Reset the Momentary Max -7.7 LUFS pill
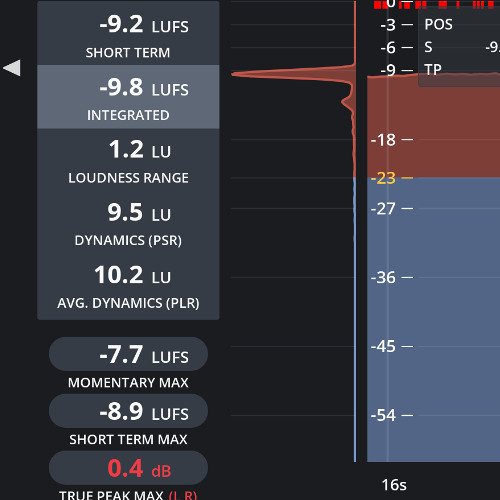The image size is (500, 500). point(128,354)
